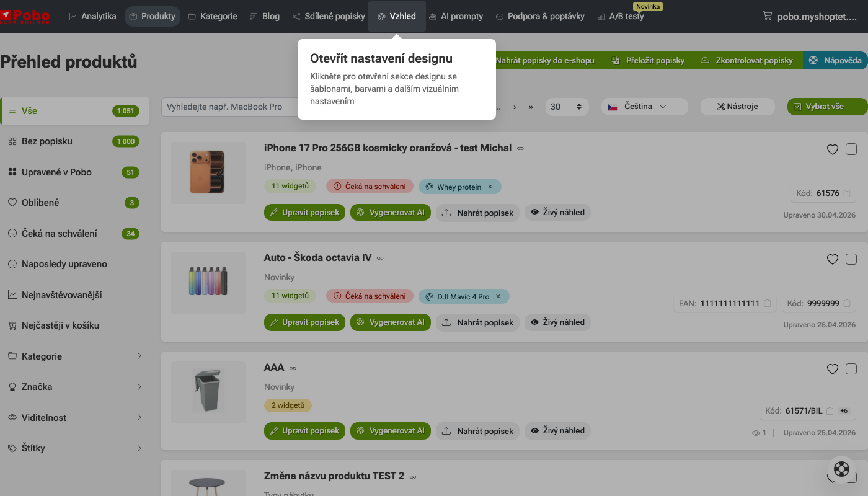Click link icon next to AAA title
This screenshot has width=868, height=496.
pyautogui.click(x=293, y=368)
